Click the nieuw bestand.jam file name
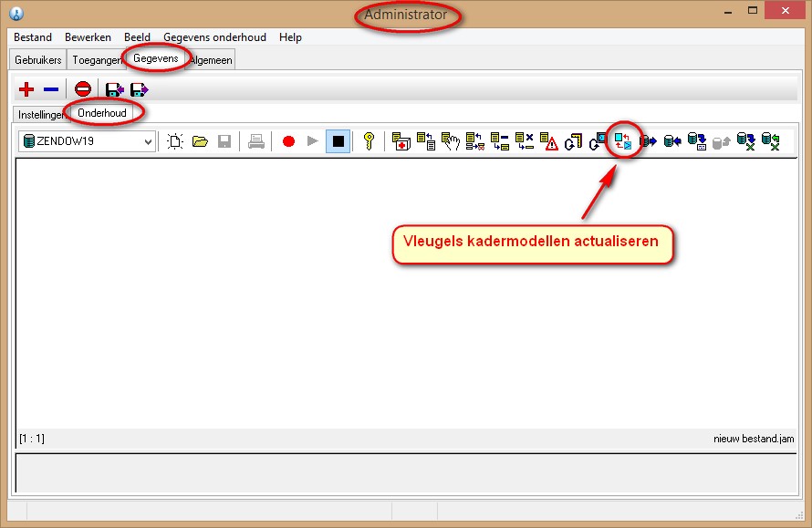The image size is (812, 528). click(754, 439)
